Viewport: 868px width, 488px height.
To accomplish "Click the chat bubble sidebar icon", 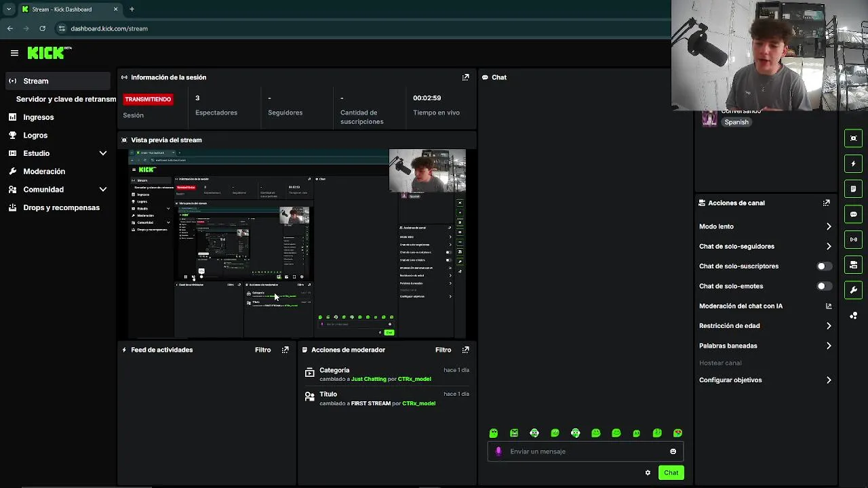I will coord(853,214).
